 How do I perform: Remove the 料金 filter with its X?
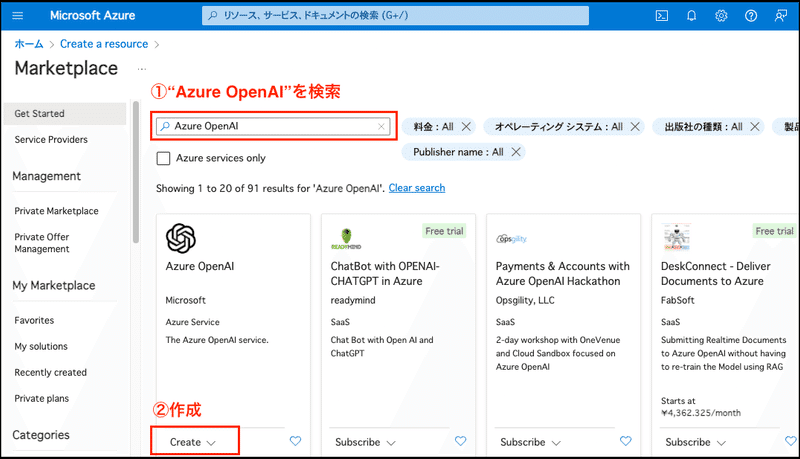(x=466, y=126)
